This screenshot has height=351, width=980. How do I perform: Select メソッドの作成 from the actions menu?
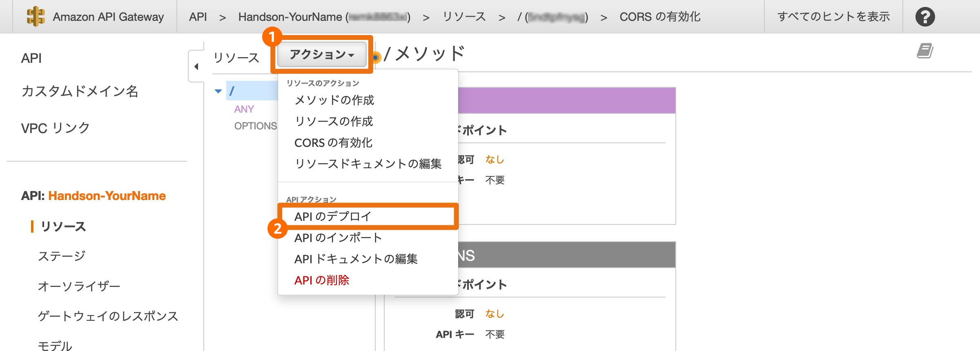click(x=334, y=100)
